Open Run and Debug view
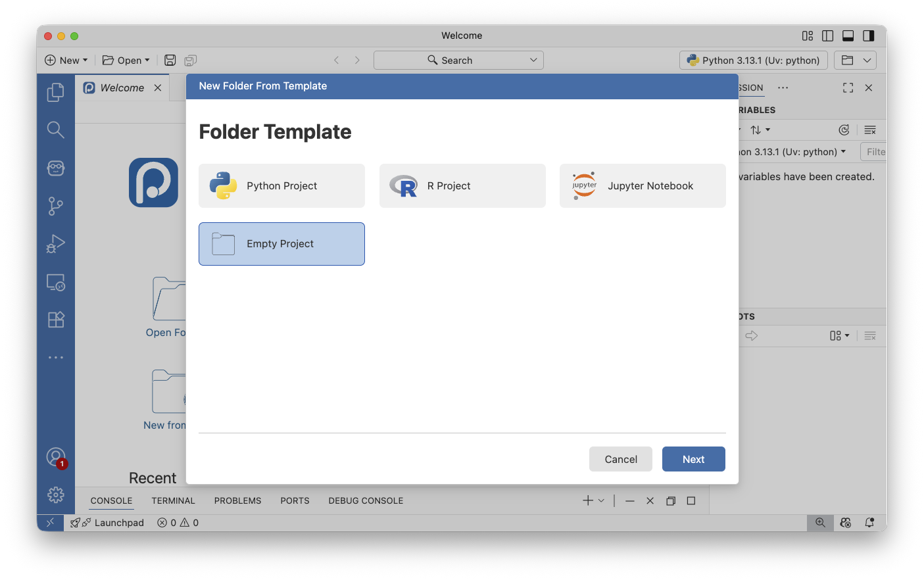The height and width of the screenshot is (580, 924). (x=56, y=244)
